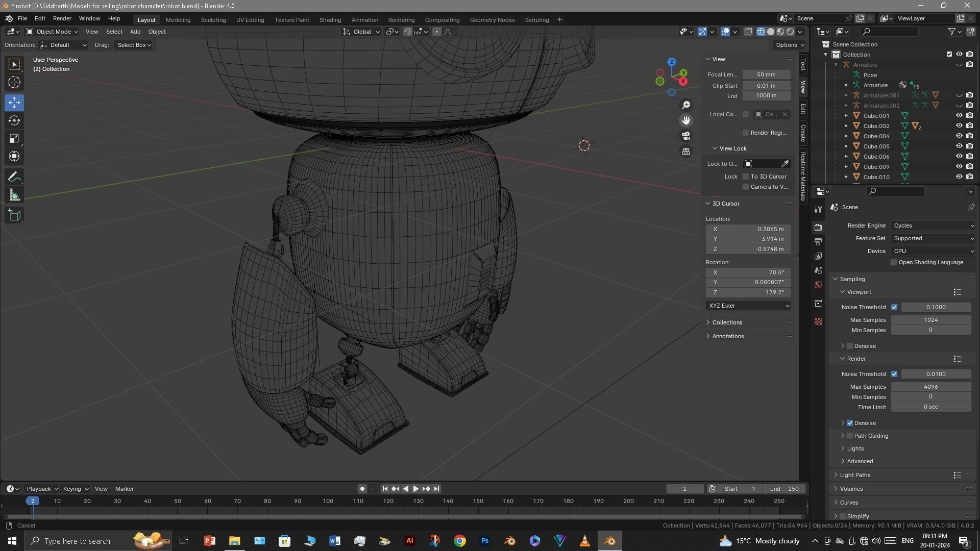The image size is (980, 551).
Task: Open Texture properties tab icon
Action: coord(818,321)
